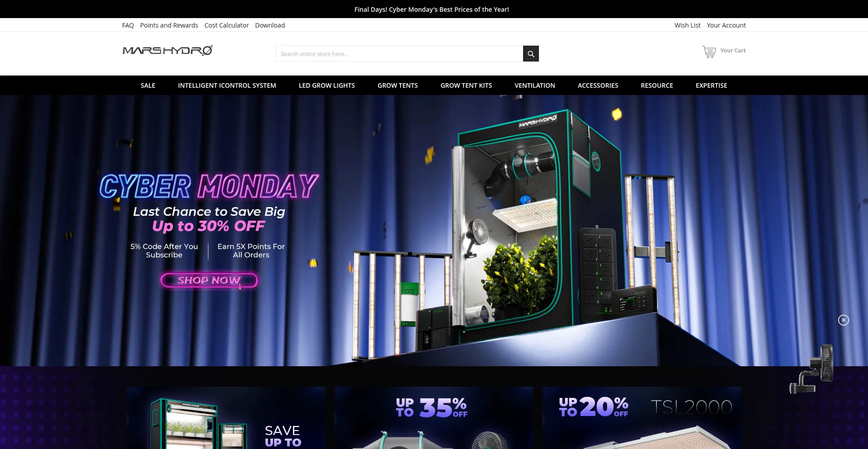Viewport: 868px width, 449px height.
Task: Click the search magnifier button
Action: tap(531, 54)
